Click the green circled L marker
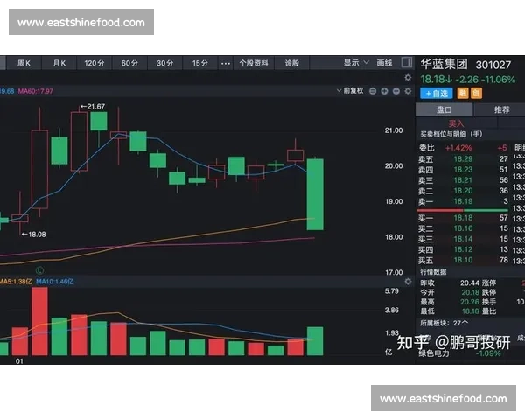 click(x=39, y=270)
